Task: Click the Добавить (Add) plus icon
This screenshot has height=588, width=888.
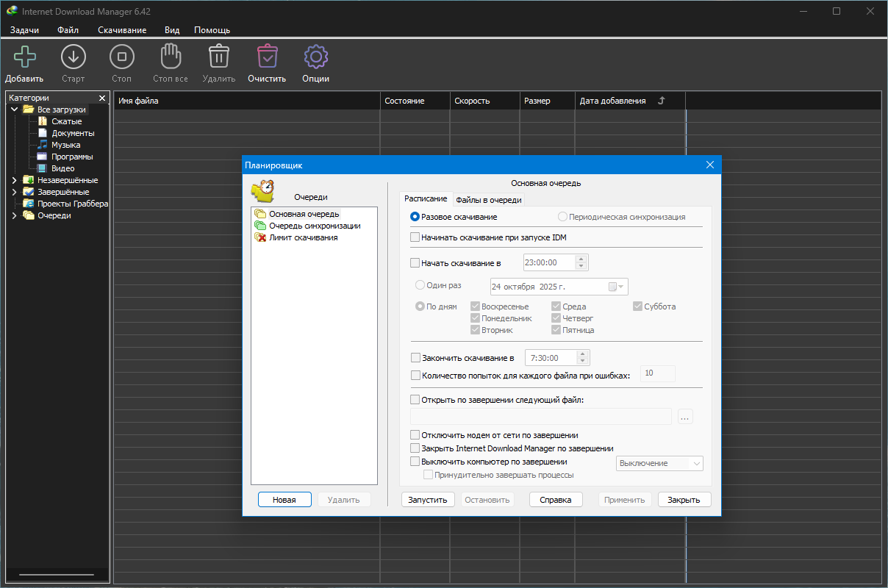Action: coord(24,57)
